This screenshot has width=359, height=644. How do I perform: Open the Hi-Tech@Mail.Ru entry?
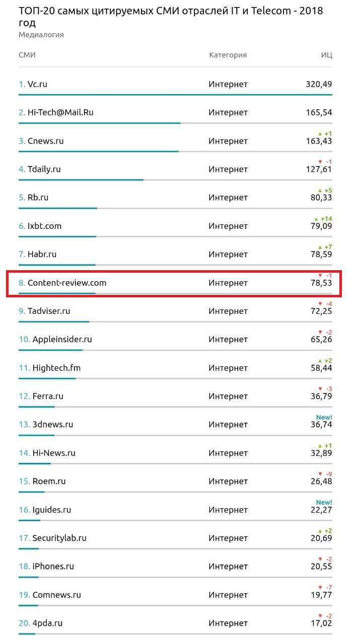pyautogui.click(x=60, y=112)
